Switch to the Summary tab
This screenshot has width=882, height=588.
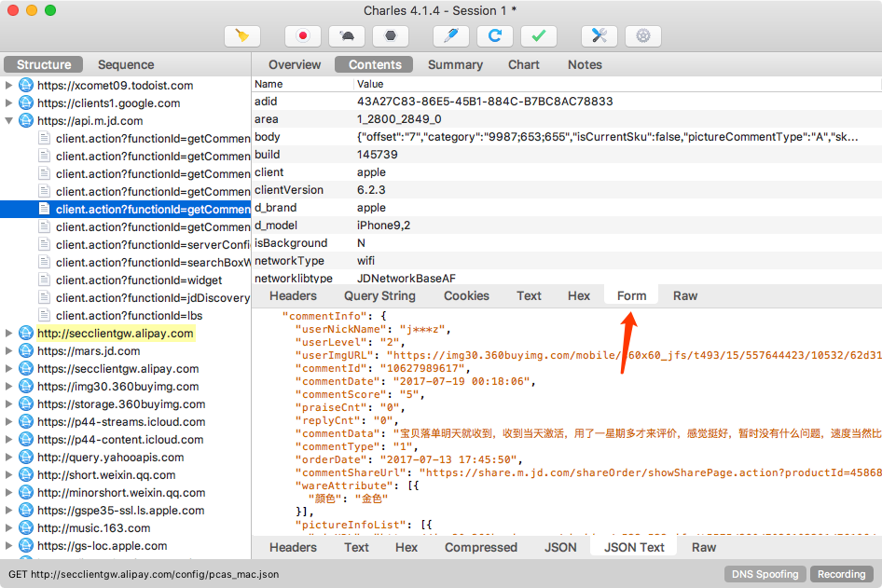coord(455,64)
